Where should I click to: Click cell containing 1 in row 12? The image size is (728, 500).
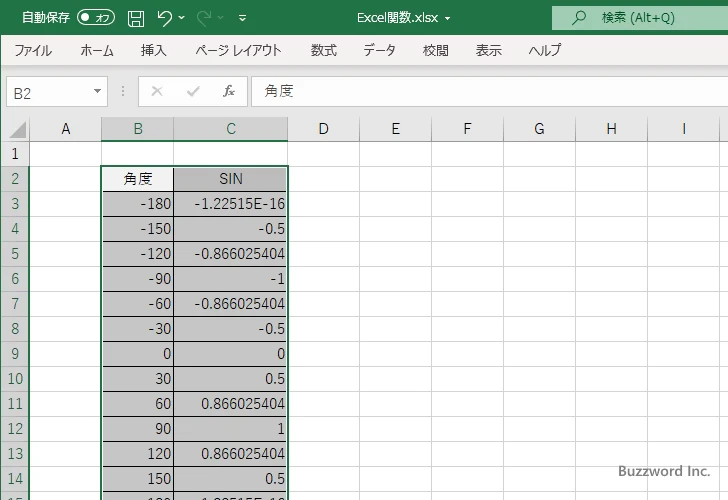click(231, 429)
